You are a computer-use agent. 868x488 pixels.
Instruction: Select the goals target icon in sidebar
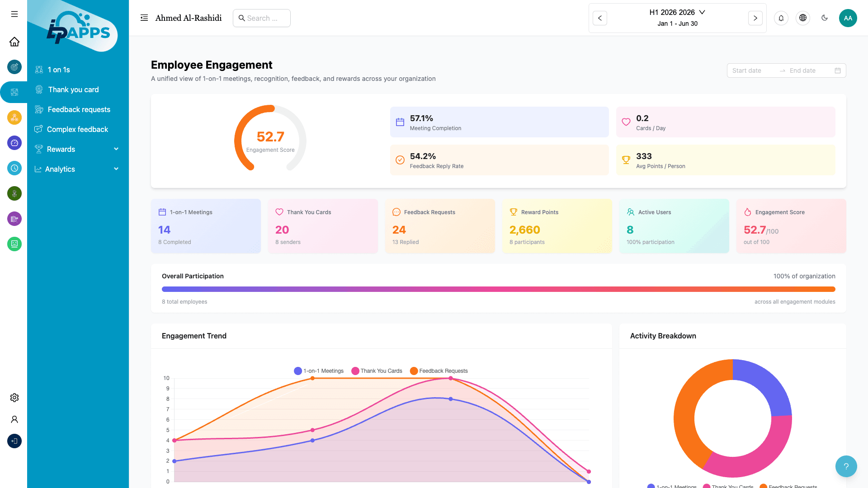tap(14, 67)
